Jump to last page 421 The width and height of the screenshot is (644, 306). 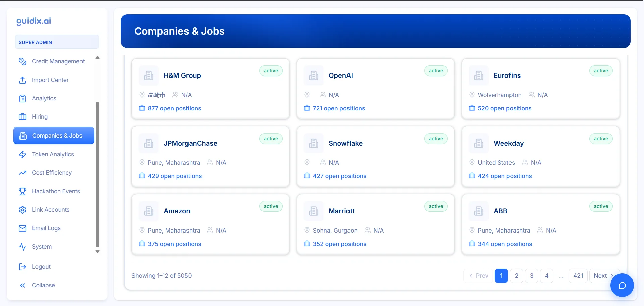(x=578, y=276)
